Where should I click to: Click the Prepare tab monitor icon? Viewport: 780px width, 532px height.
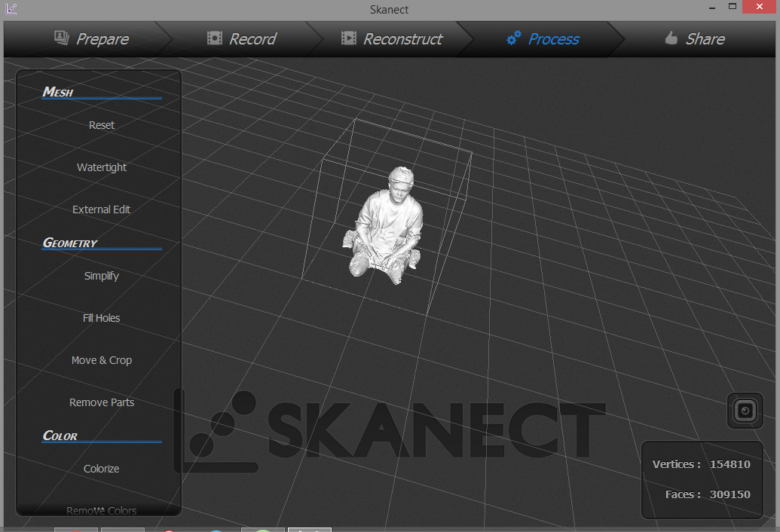[62, 37]
